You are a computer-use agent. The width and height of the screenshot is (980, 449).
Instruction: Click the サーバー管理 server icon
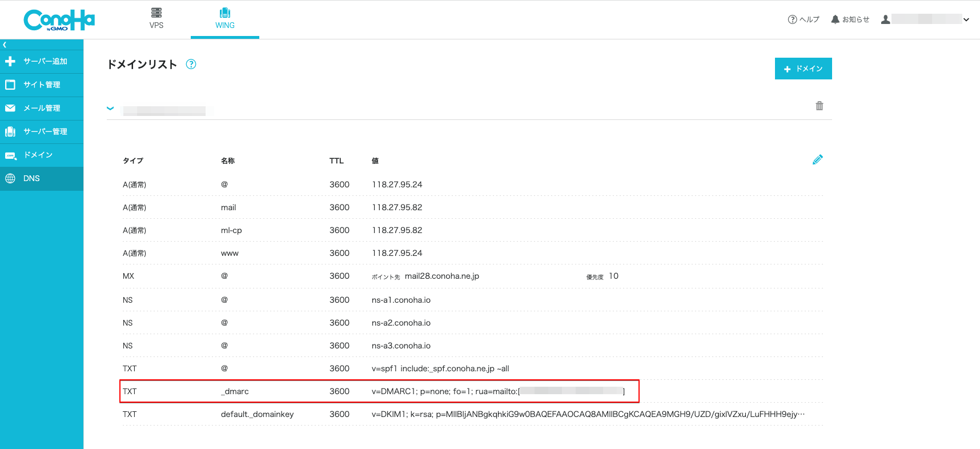tap(10, 131)
